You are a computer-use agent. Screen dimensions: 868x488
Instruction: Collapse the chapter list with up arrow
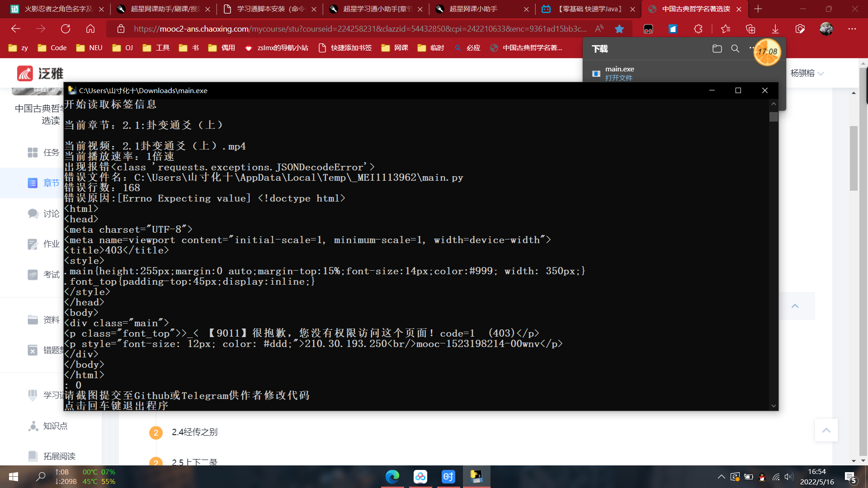pyautogui.click(x=794, y=306)
